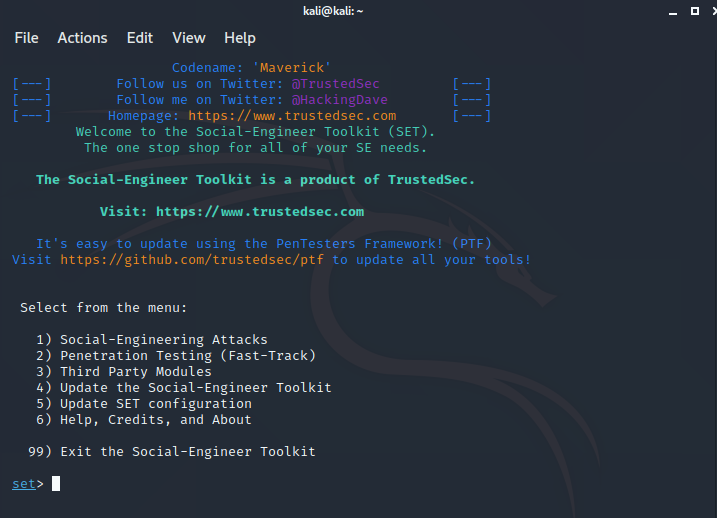Click the @HackingDave Twitter handle
This screenshot has width=717, height=518.
point(340,100)
